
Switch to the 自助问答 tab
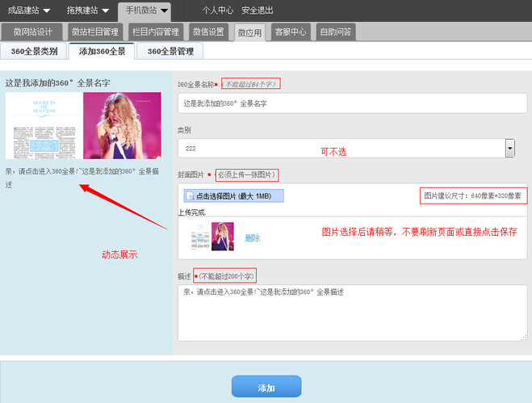coord(334,32)
